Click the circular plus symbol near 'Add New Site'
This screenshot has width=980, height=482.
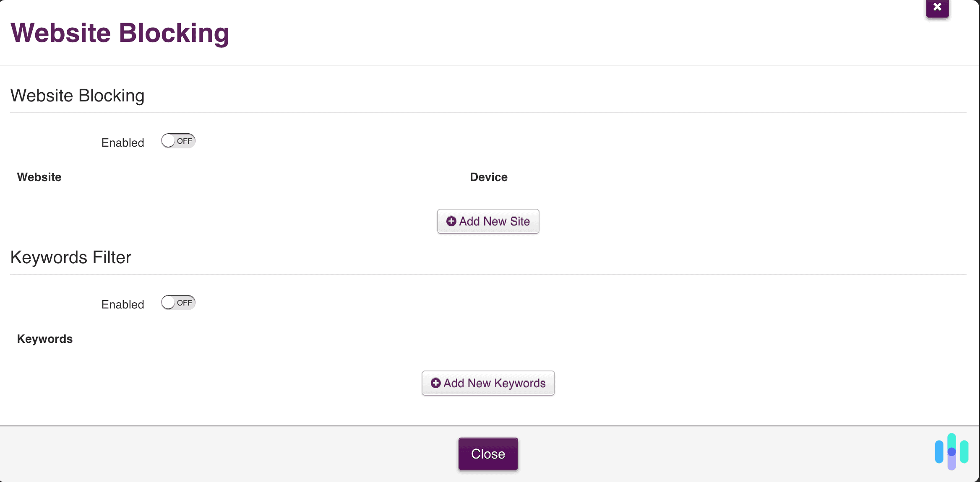point(451,221)
